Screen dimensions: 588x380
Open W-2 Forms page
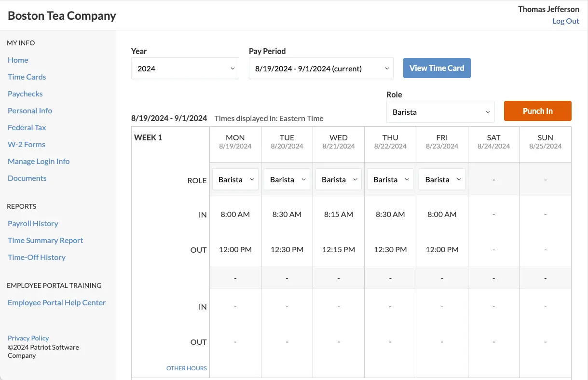(x=27, y=145)
